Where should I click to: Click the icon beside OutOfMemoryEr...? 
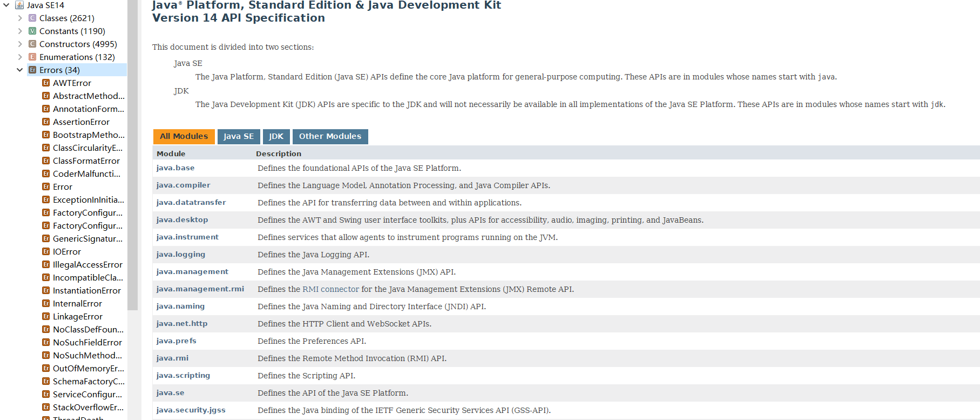point(46,368)
